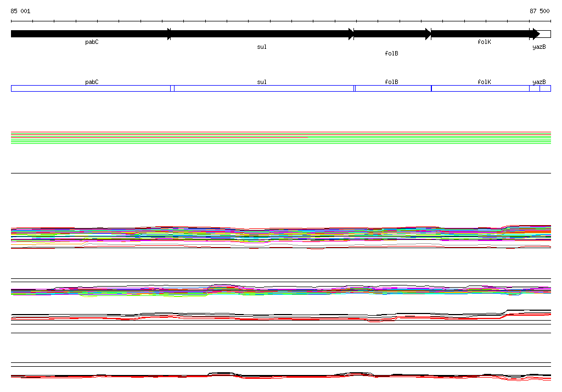Click the pabC label beneath the black arrow
Screen dimensions: 562x392
tap(92, 42)
